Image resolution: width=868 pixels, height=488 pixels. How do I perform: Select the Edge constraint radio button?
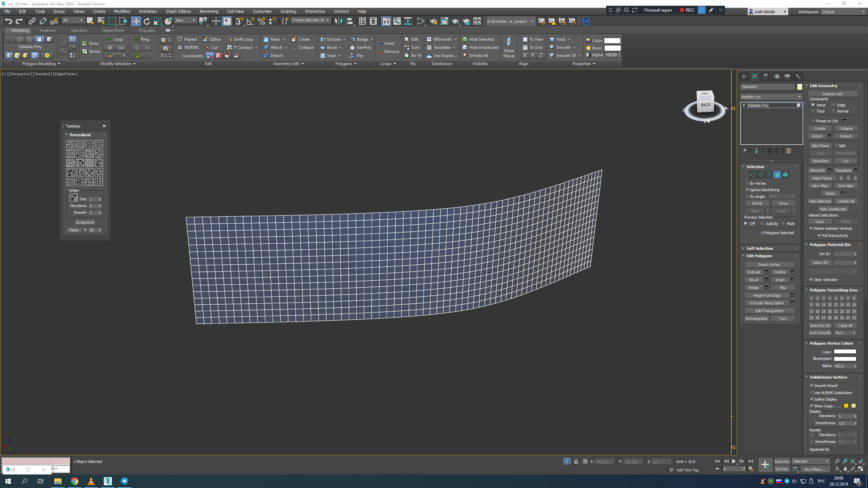(x=833, y=105)
